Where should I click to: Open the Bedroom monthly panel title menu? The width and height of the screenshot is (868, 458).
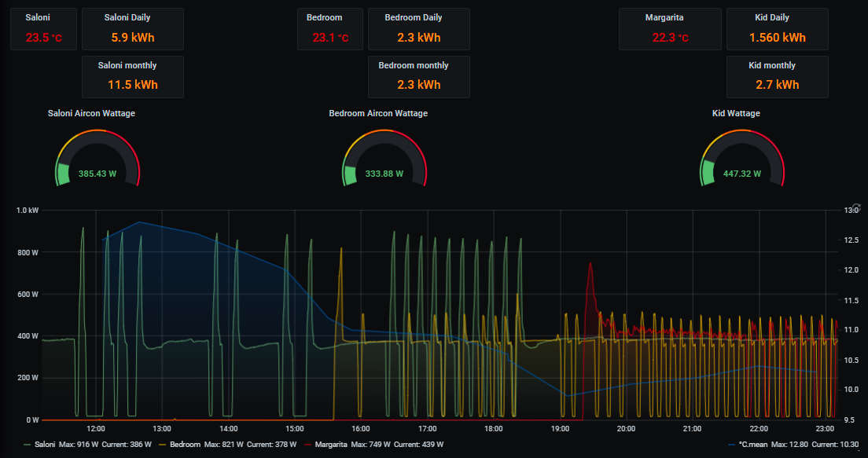pos(418,65)
